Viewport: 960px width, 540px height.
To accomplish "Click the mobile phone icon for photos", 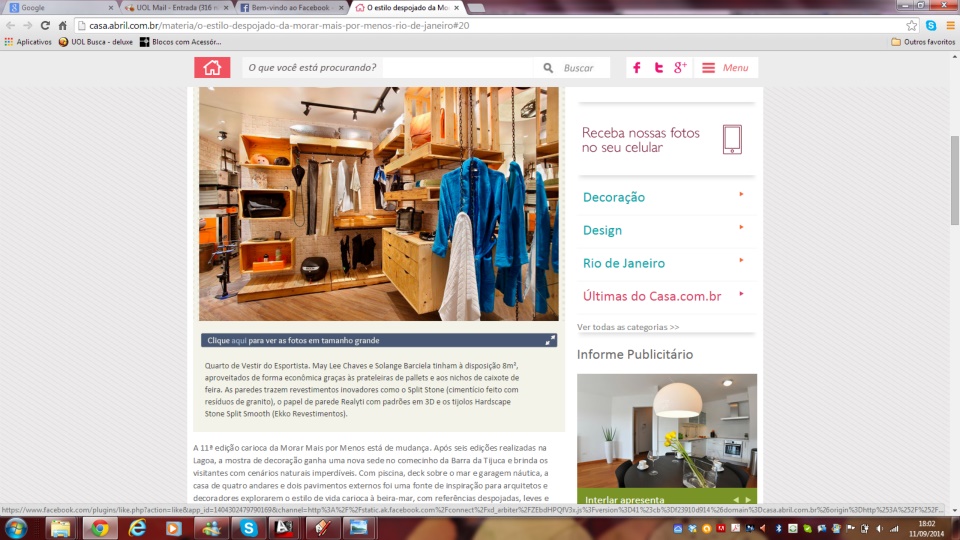I will (x=732, y=139).
